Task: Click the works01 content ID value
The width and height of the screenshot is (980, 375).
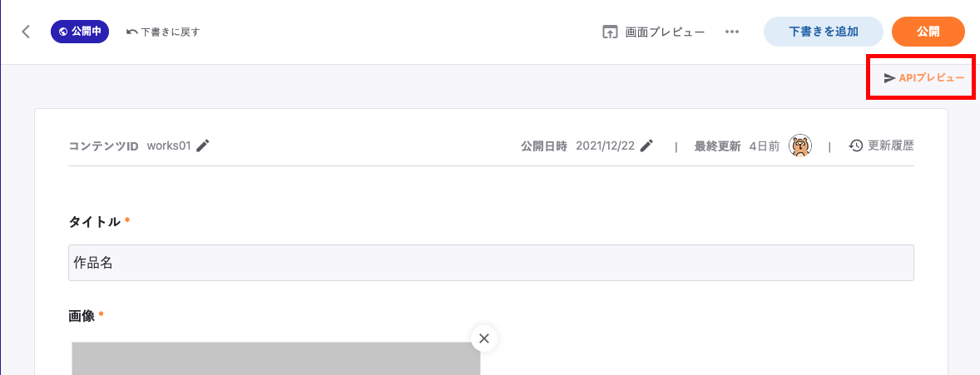Action: tap(169, 146)
